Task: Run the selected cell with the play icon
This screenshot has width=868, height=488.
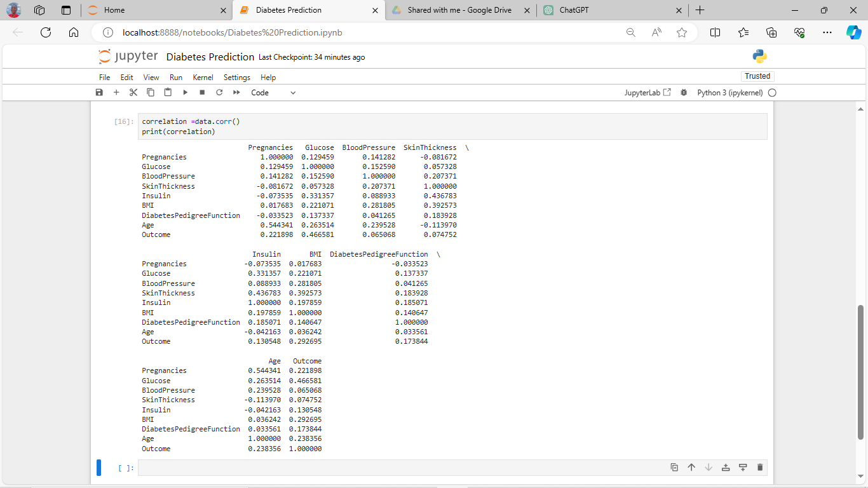Action: coord(185,92)
